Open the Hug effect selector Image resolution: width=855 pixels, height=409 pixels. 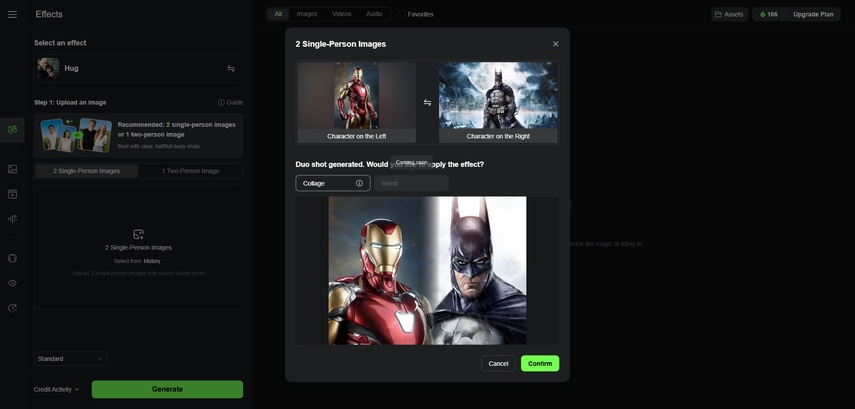tap(139, 69)
